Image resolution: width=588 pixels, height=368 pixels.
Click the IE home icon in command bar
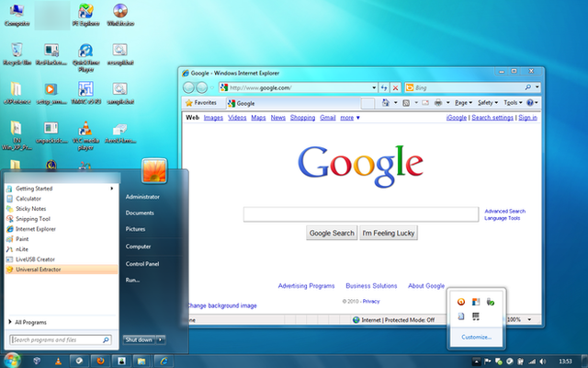click(386, 102)
